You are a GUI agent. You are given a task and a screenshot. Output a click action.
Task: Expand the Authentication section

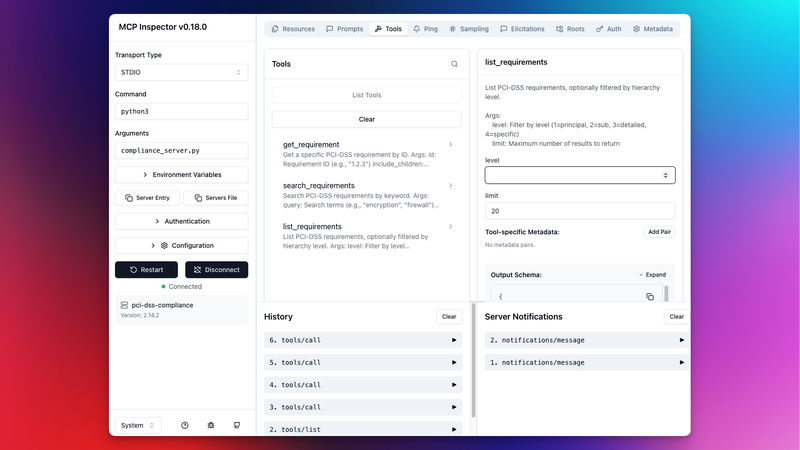tap(181, 221)
